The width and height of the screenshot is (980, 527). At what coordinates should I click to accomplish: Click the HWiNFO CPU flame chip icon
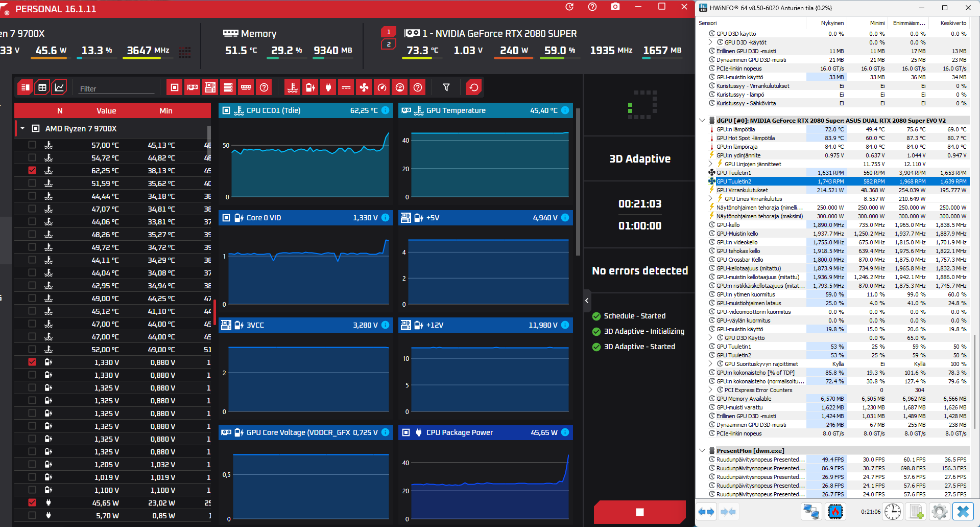pos(835,512)
